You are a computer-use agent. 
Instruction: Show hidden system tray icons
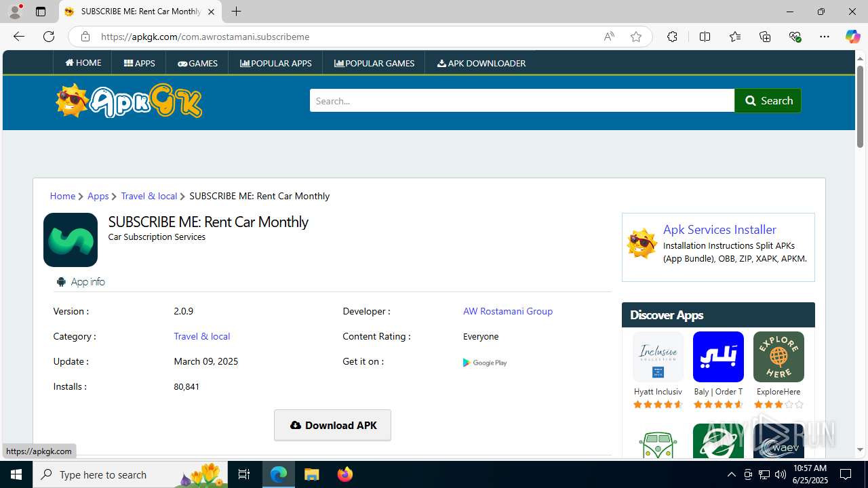click(x=731, y=474)
